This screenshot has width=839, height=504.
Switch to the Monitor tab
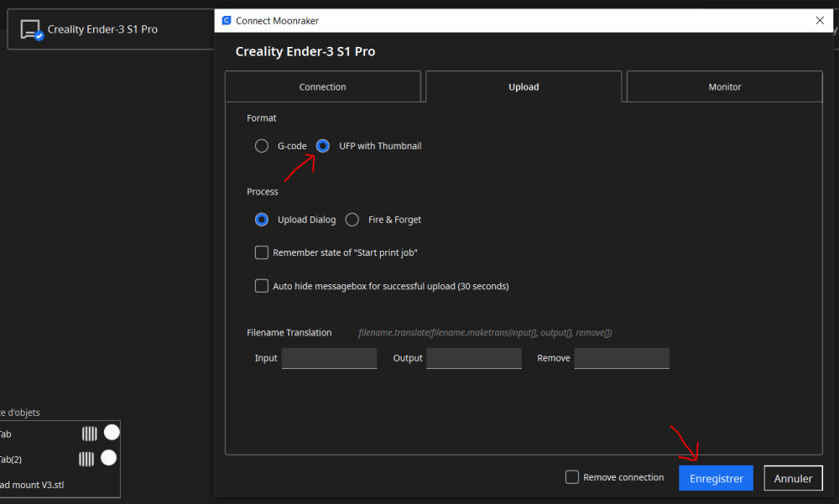click(725, 86)
